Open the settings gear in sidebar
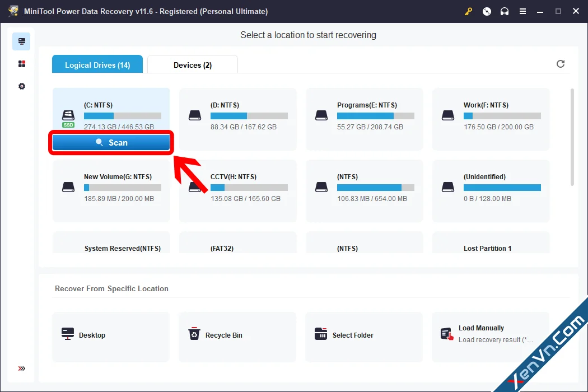The width and height of the screenshot is (588, 392). pos(22,86)
